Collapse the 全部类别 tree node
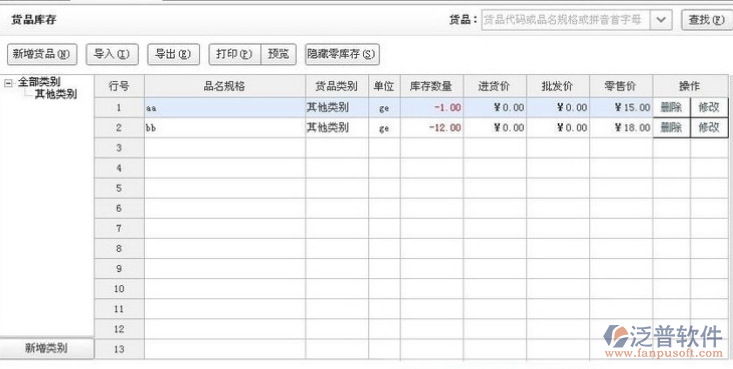733x369 pixels. click(8, 83)
